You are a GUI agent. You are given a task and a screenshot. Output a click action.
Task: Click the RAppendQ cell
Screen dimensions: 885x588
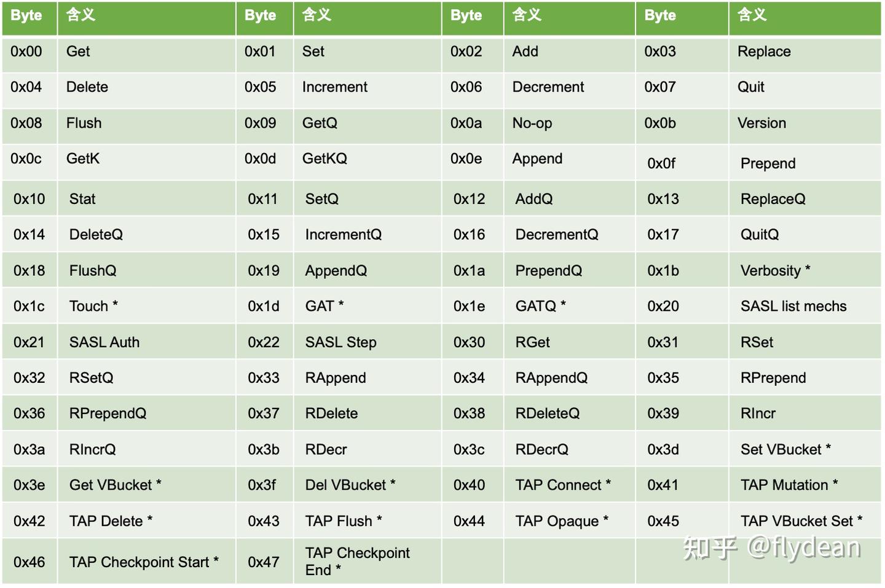point(551,378)
